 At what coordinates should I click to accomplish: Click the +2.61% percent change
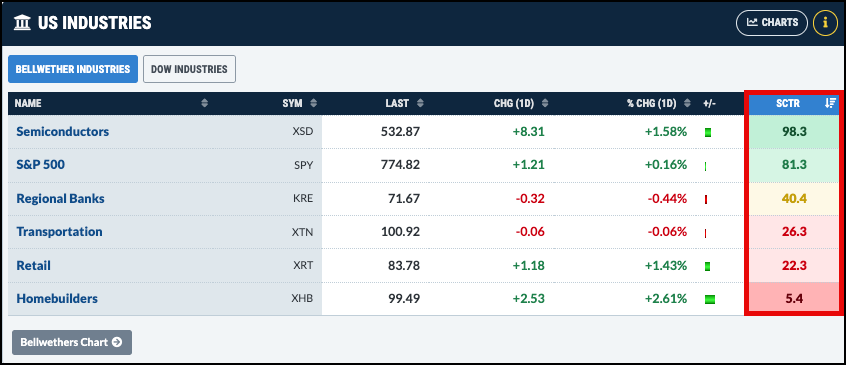pyautogui.click(x=665, y=299)
